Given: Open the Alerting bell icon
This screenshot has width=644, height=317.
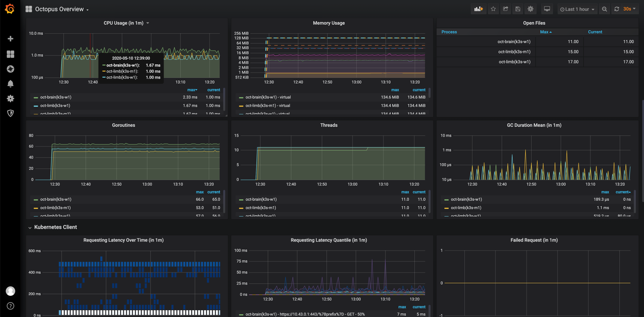Looking at the screenshot, I should [x=11, y=84].
